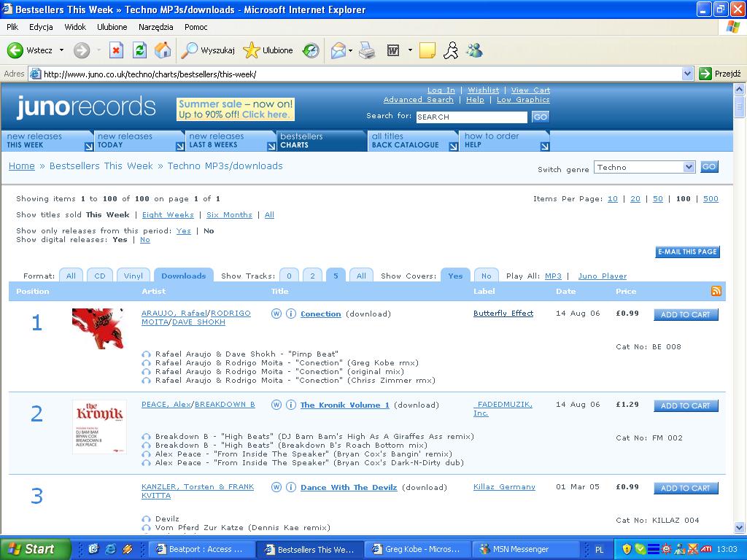This screenshot has height=560, width=747.
Task: Open the edit with Word dropdown arrow
Action: pos(410,50)
